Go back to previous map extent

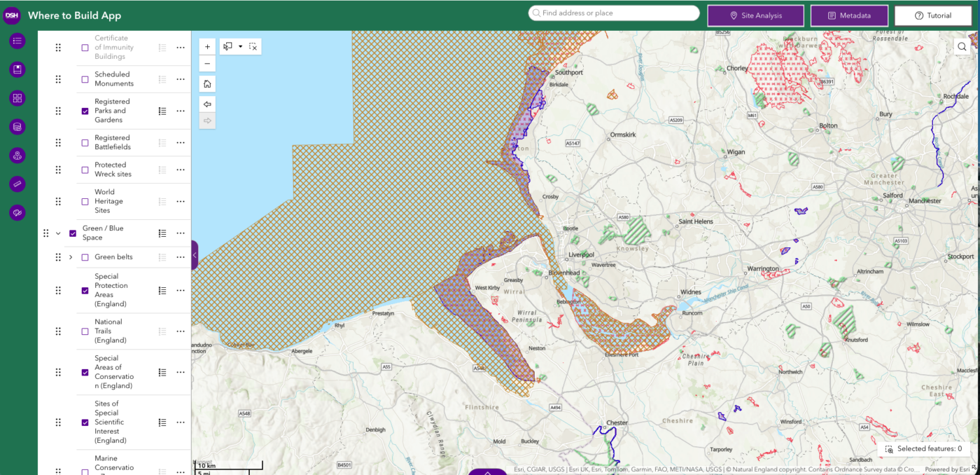tap(207, 104)
